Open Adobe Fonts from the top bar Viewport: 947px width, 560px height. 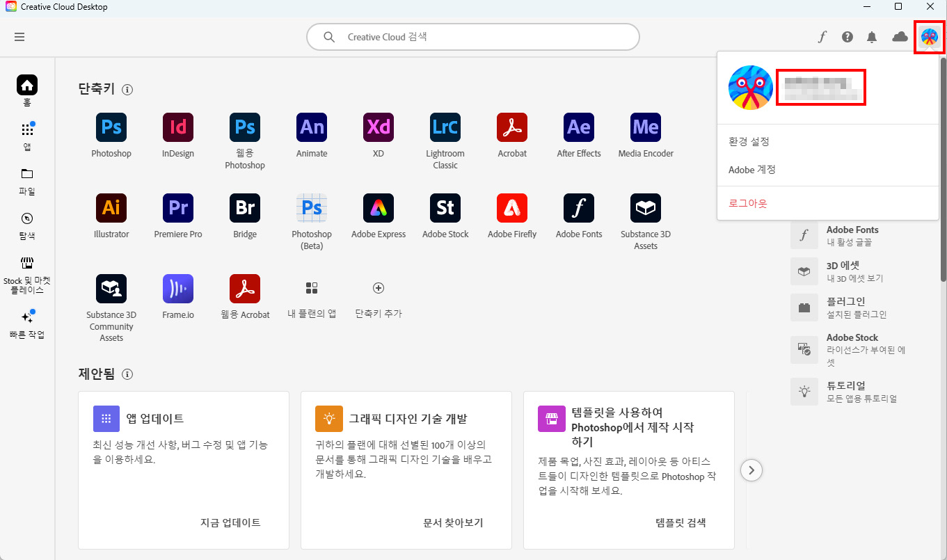(822, 36)
